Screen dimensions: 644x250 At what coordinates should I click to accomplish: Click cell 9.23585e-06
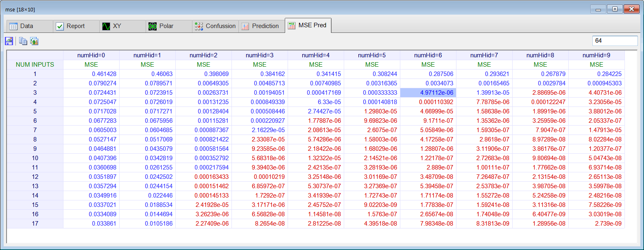point(260,149)
